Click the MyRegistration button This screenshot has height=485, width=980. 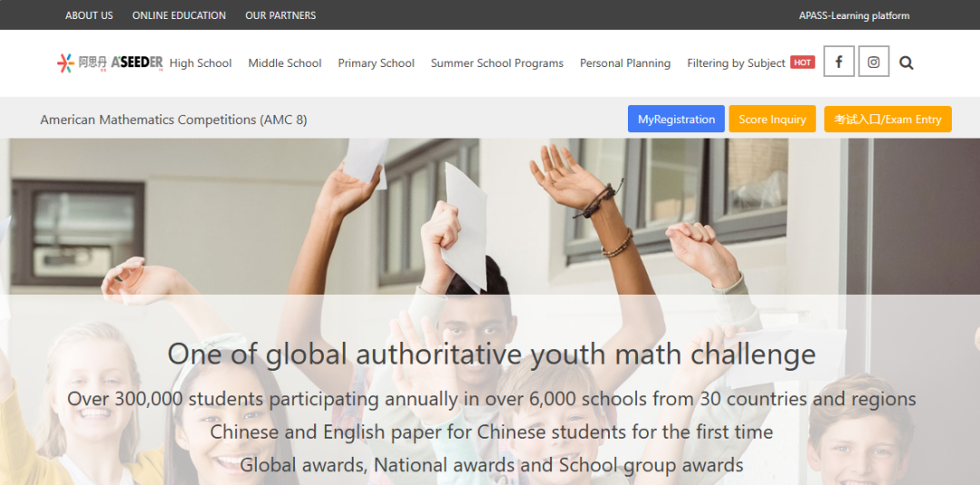click(676, 120)
